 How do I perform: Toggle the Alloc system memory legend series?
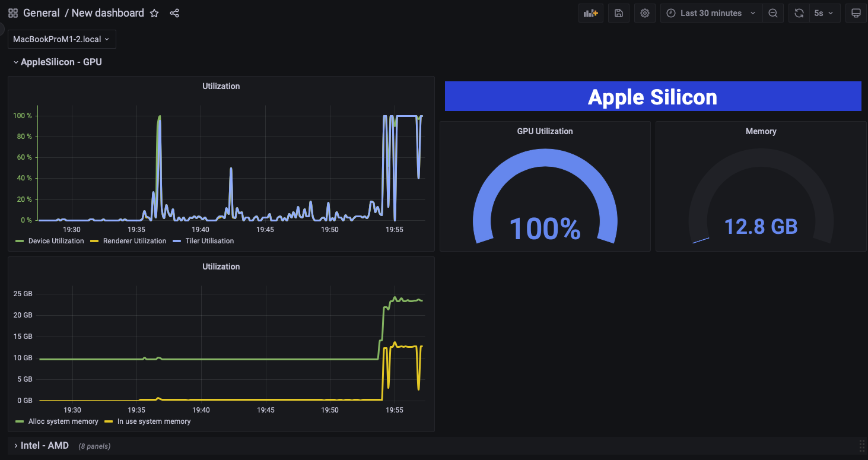63,421
